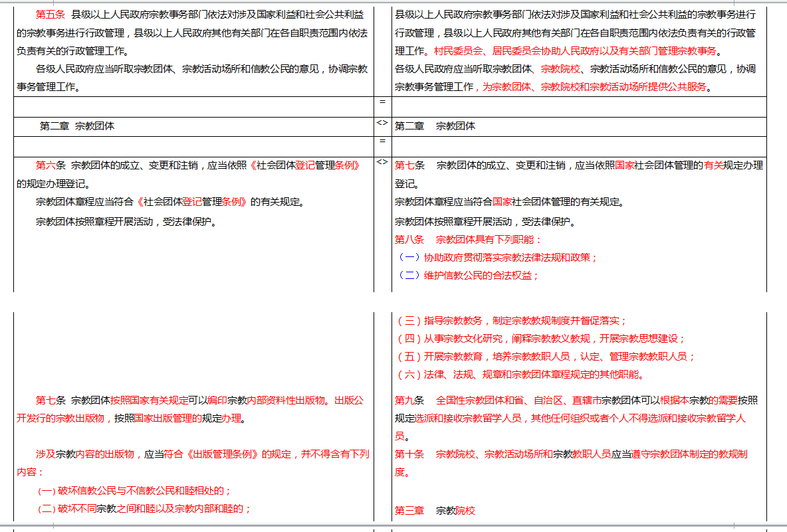Click item (一) 破坏信教公民与不信教公民和睦相处的
The image size is (787, 532).
(134, 491)
